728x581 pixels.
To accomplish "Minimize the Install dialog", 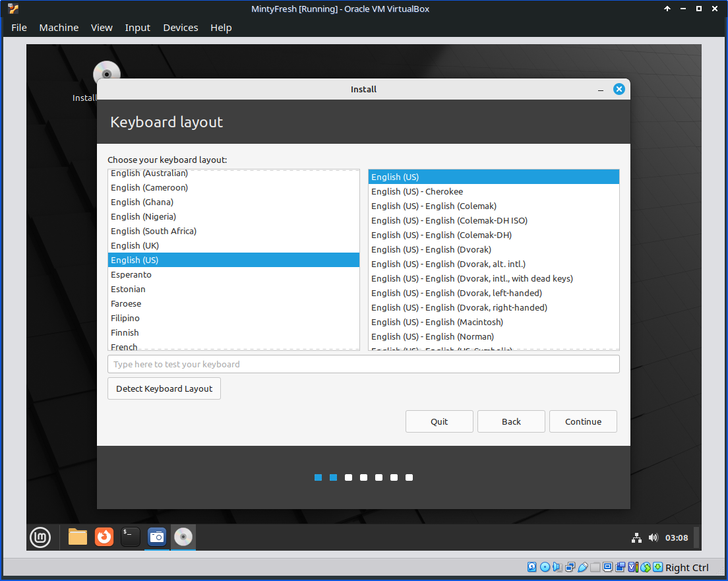I will (601, 90).
